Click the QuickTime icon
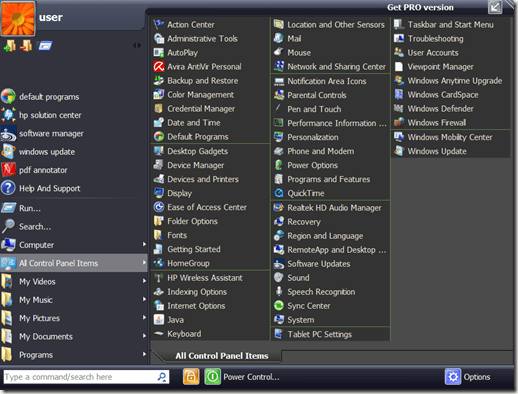 click(279, 193)
